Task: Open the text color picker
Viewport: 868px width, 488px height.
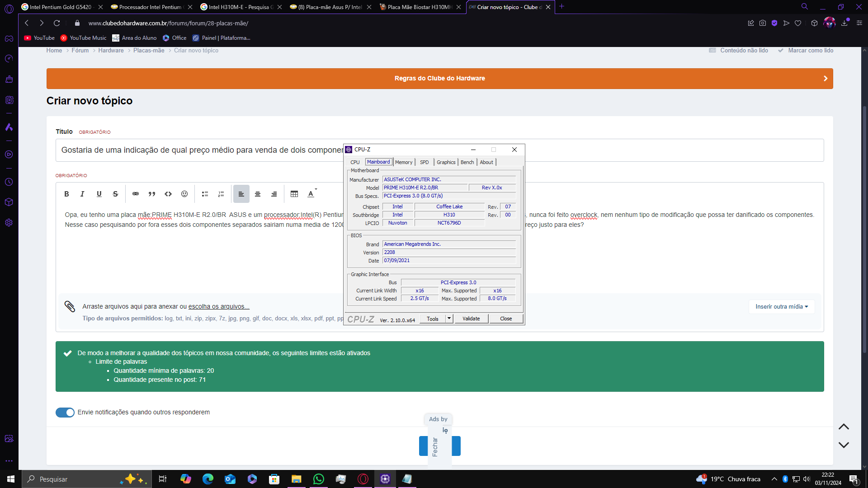Action: (312, 194)
